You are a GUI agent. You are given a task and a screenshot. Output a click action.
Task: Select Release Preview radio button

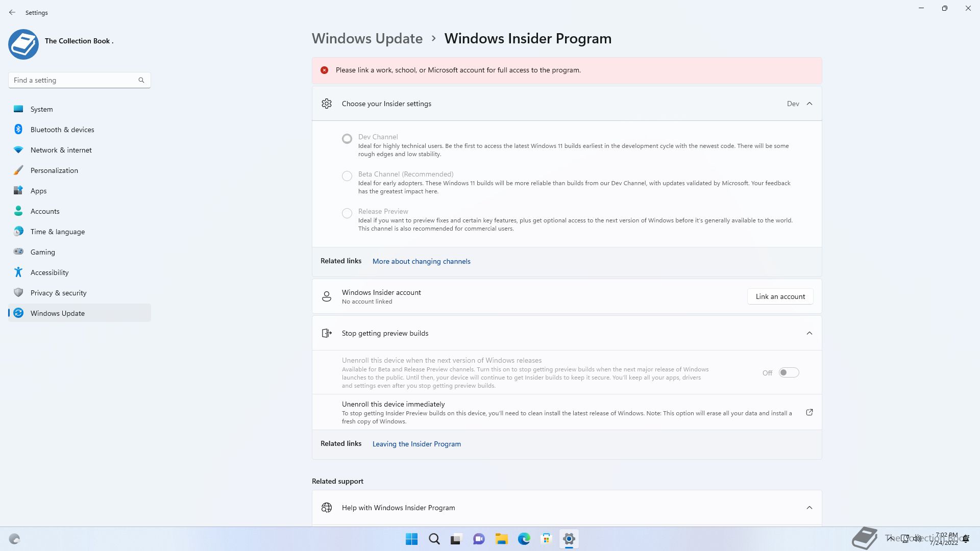pos(347,213)
